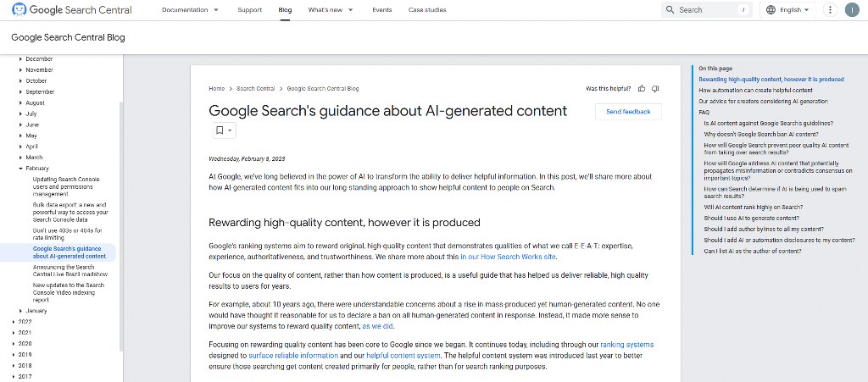
Task: Jump to Can I list AI as author
Action: click(x=753, y=251)
